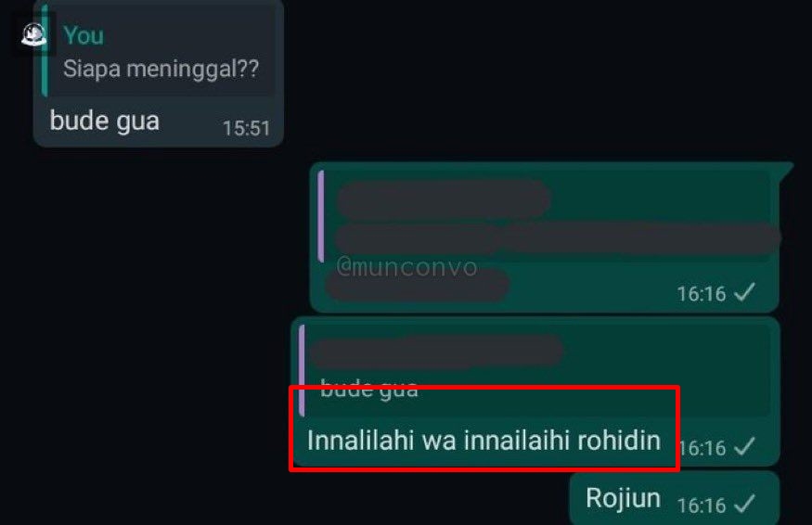This screenshot has height=525, width=812.
Task: Tap the delivery check mark on the Innalilahi message
Action: pos(744,447)
